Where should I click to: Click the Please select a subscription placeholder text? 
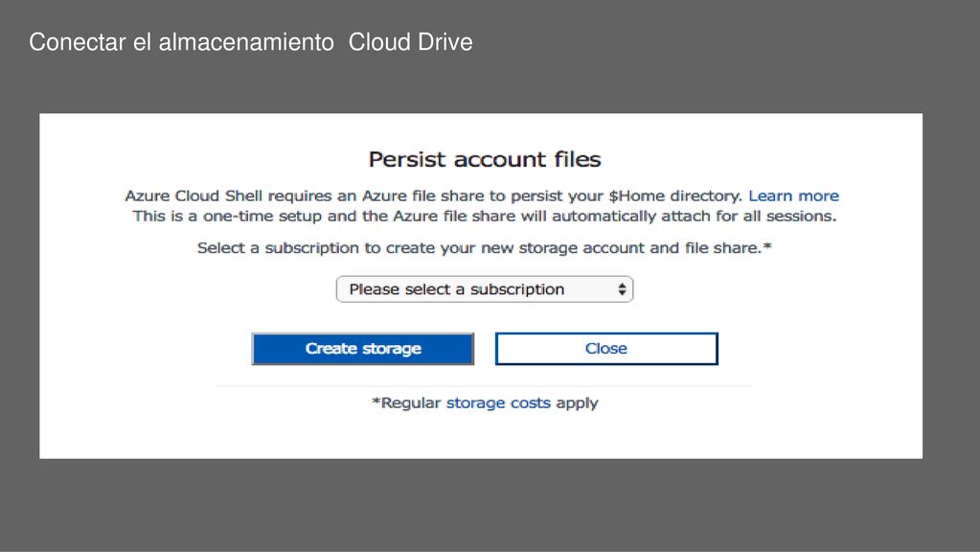coord(457,289)
